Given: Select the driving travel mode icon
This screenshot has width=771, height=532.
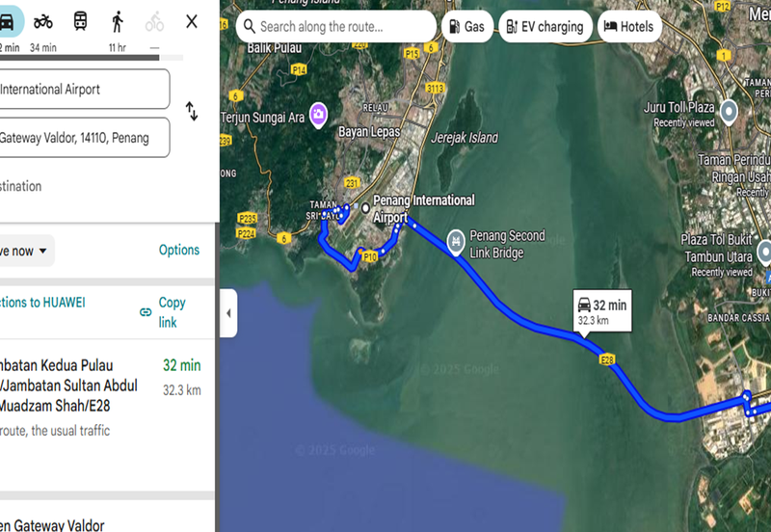Looking at the screenshot, I should (x=7, y=21).
